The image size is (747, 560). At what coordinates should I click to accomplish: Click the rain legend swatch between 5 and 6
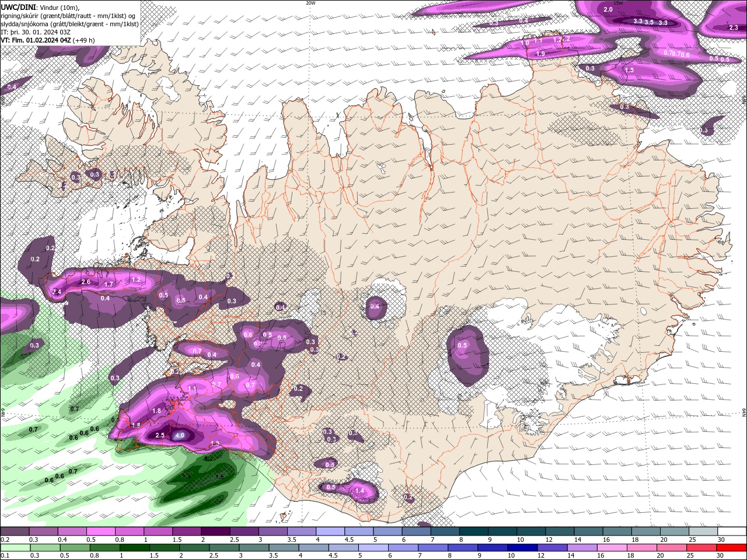[x=373, y=548]
